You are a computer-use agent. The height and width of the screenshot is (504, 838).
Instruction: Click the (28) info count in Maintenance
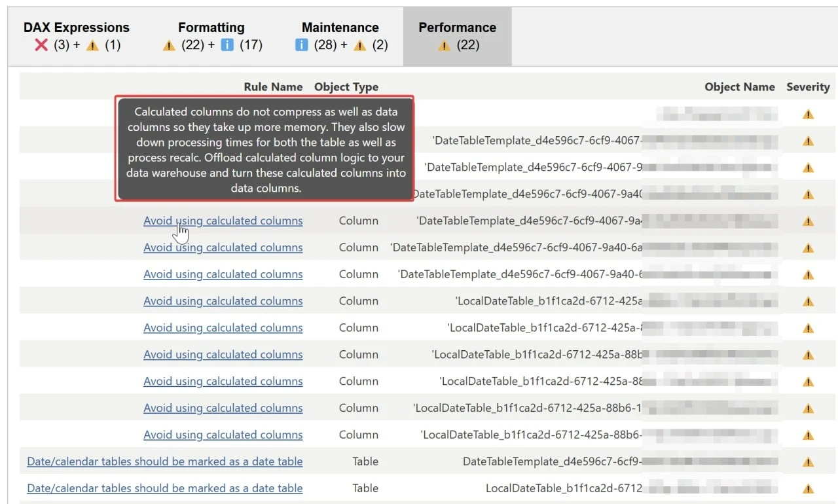pyautogui.click(x=325, y=45)
